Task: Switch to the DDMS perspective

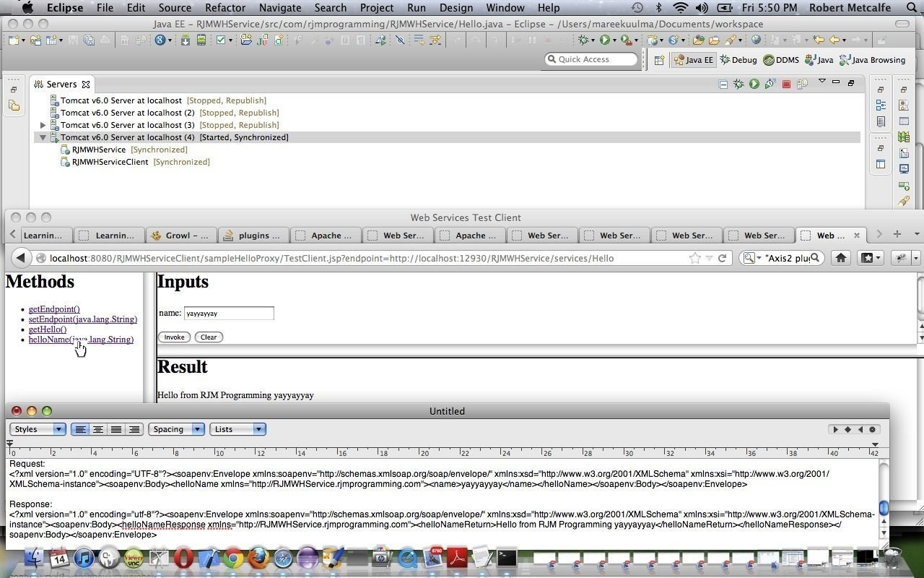Action: click(x=781, y=60)
